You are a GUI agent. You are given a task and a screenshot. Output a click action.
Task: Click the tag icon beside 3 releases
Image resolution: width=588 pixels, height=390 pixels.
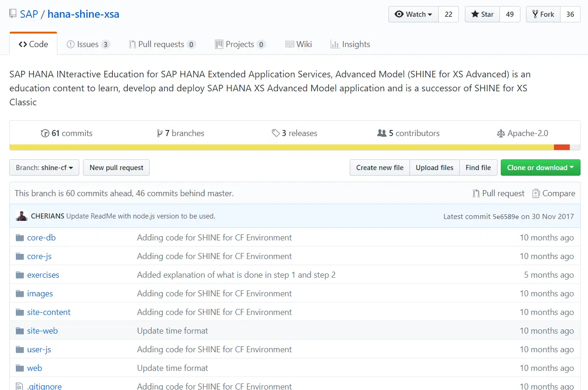coord(276,133)
